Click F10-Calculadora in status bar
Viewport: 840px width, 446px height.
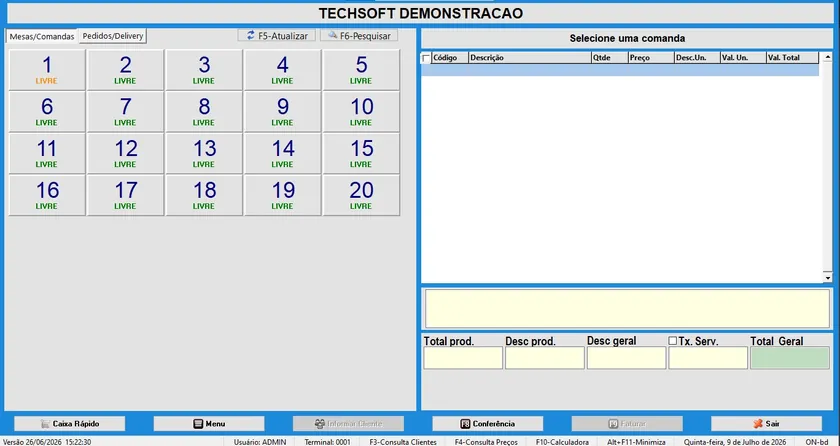562,442
